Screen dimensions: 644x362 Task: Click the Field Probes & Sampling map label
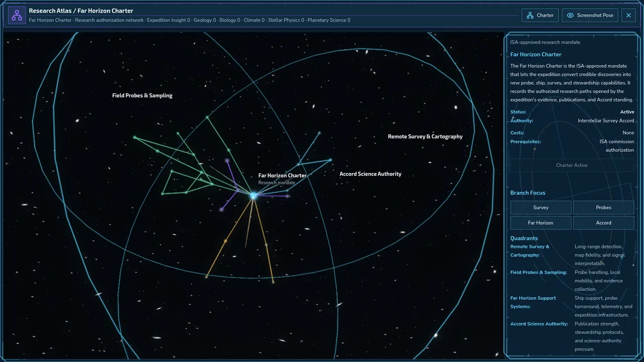click(142, 96)
